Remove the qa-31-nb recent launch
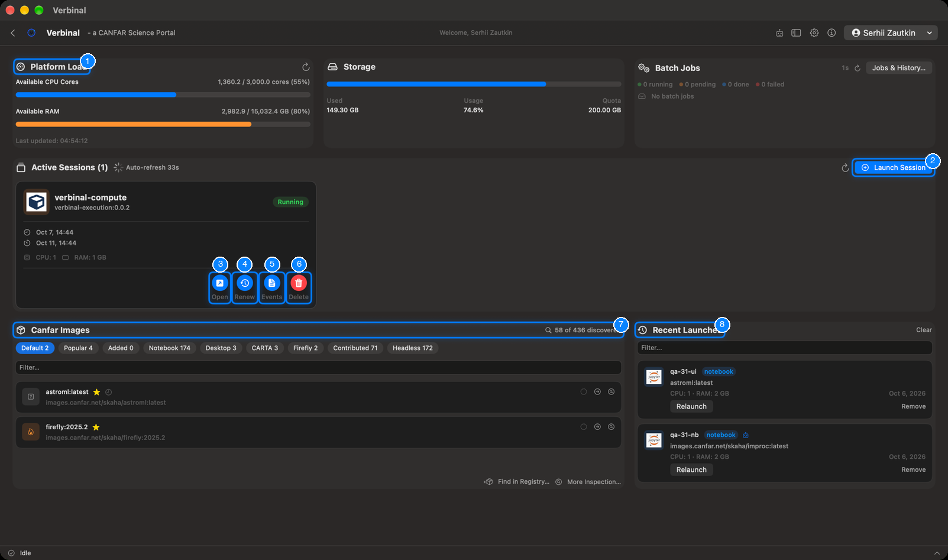The height and width of the screenshot is (560, 948). click(913, 470)
